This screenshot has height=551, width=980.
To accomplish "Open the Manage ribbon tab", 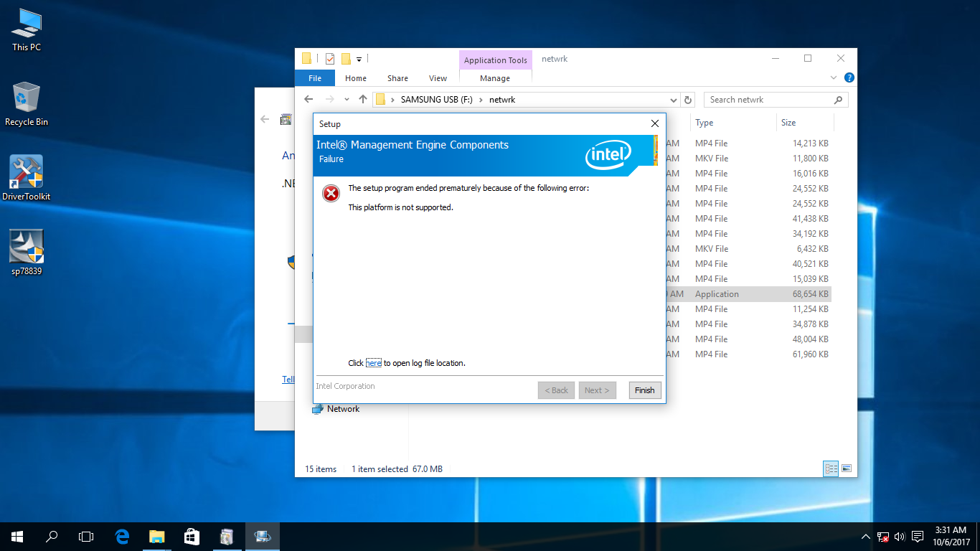I will click(495, 78).
